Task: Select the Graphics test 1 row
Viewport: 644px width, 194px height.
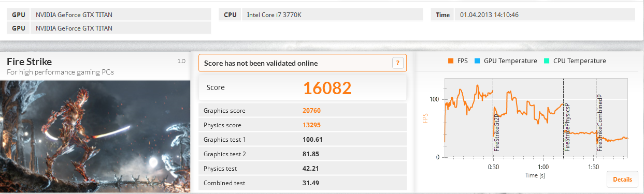Action: tap(303, 140)
